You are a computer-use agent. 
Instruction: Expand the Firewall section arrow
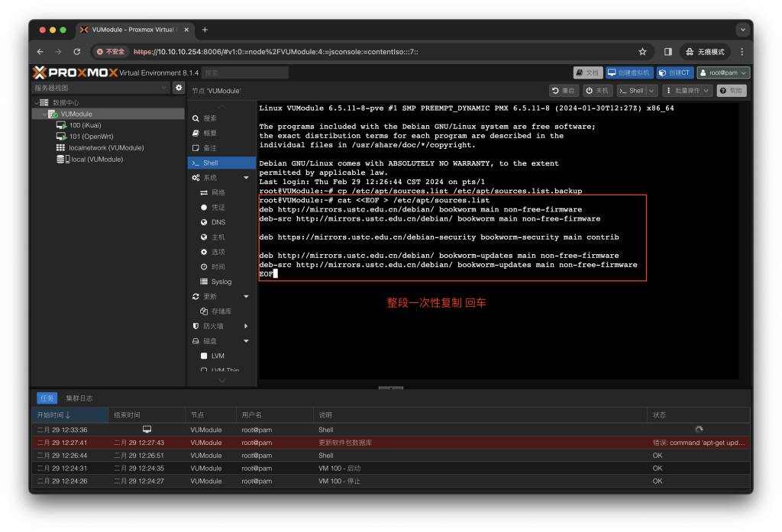[x=247, y=326]
